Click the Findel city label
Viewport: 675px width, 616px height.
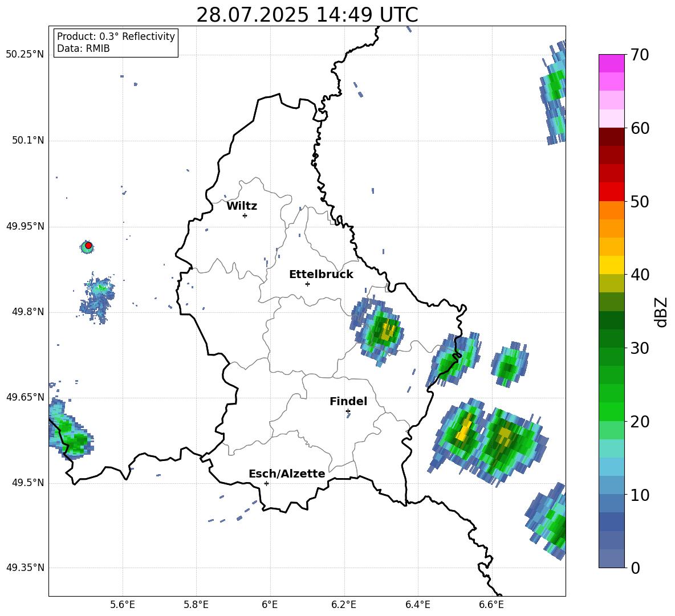(348, 401)
